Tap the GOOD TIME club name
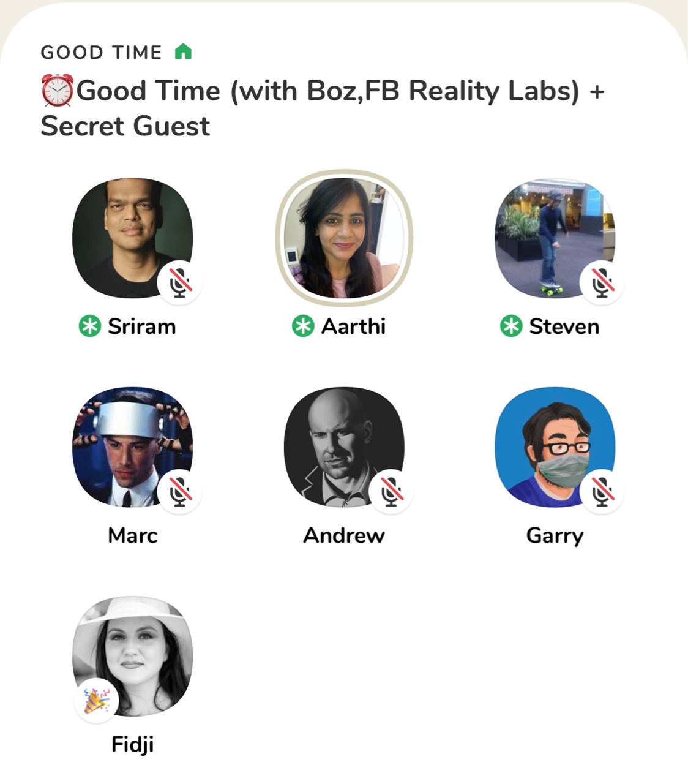 (102, 53)
